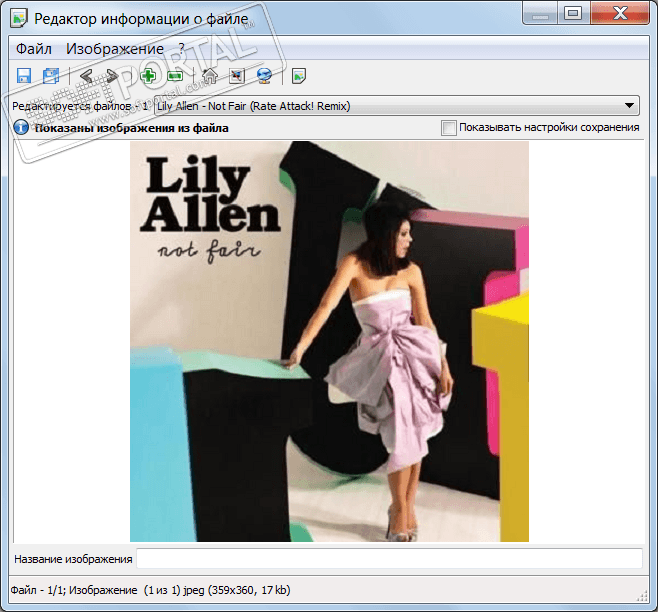Open the ? help menu
The height and width of the screenshot is (612, 658).
pos(181,49)
